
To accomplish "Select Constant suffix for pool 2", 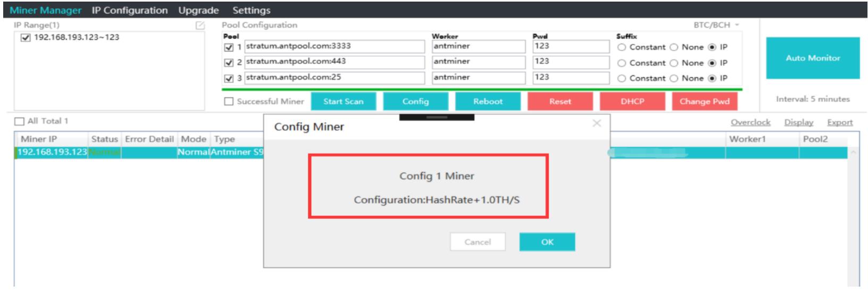I will [621, 63].
